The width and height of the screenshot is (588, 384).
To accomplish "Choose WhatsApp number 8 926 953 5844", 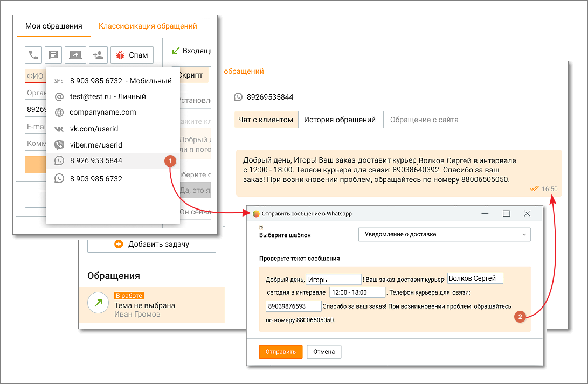I will (x=113, y=160).
